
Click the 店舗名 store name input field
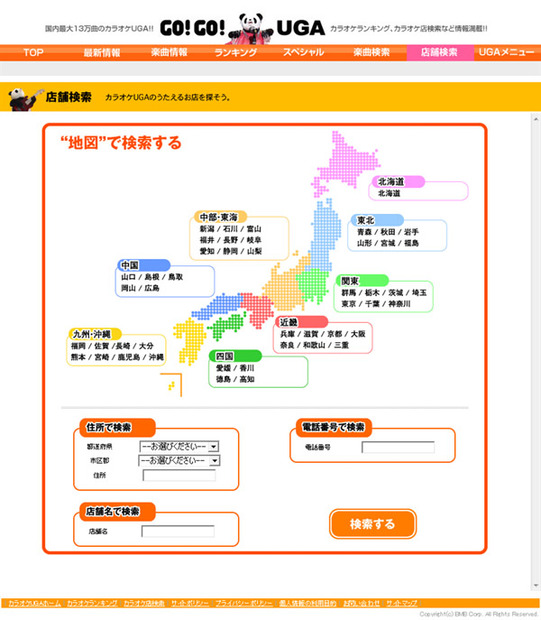point(178,531)
